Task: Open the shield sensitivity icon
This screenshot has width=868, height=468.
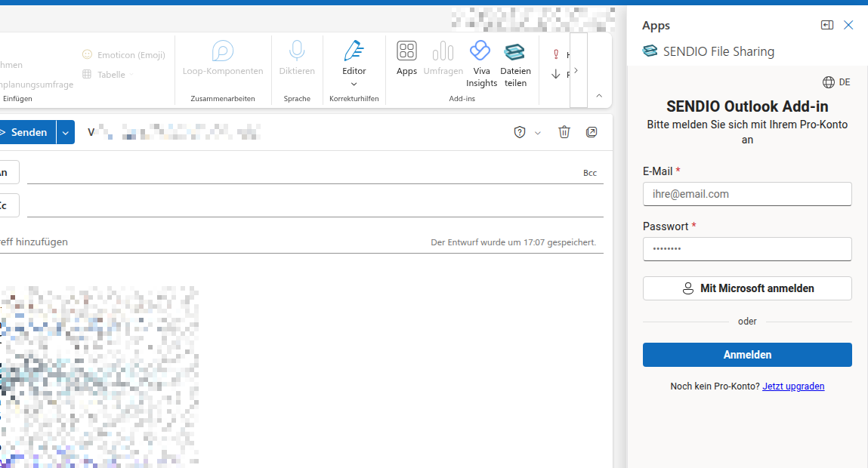Action: (x=519, y=132)
